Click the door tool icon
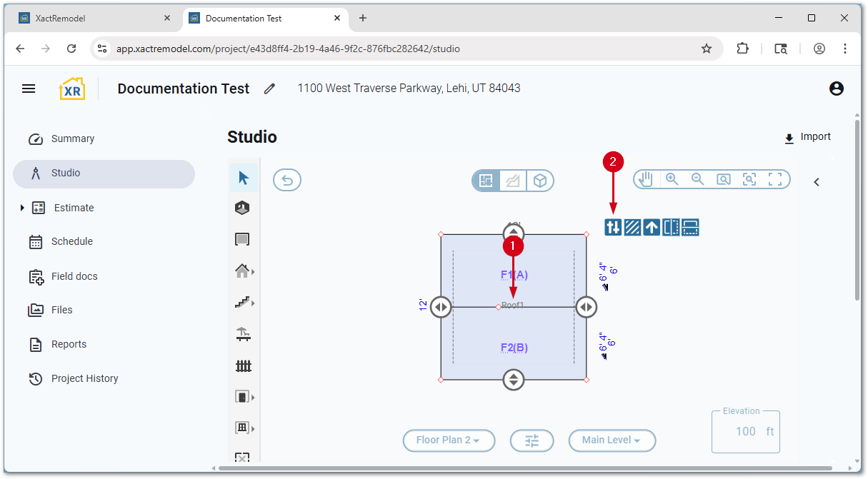This screenshot has width=868, height=479. pos(242,397)
